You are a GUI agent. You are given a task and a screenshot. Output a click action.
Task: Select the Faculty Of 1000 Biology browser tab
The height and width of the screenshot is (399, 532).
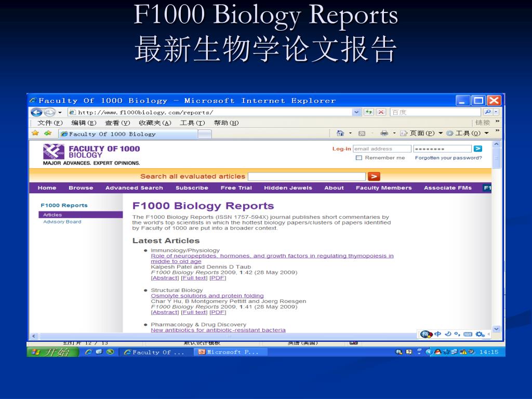tap(128, 134)
